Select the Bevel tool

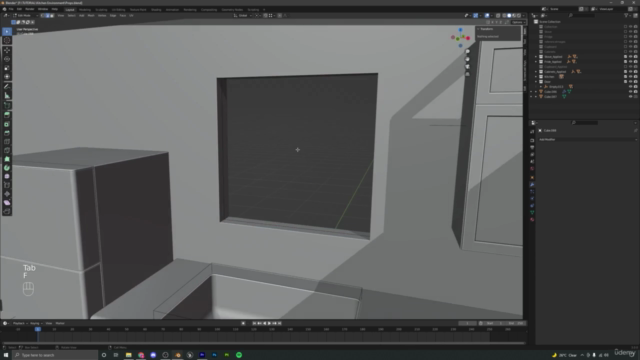[x=7, y=133]
